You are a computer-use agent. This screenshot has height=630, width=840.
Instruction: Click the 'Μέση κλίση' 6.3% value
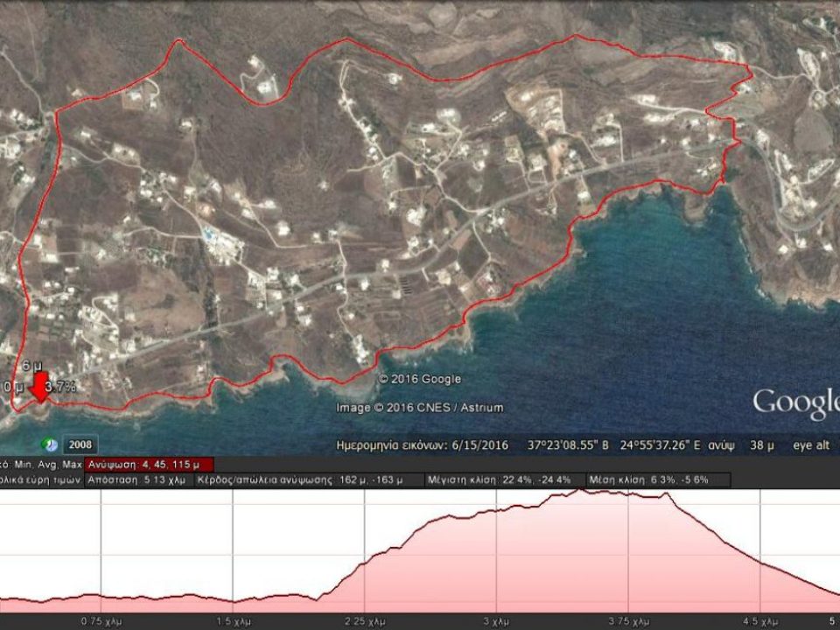point(664,480)
